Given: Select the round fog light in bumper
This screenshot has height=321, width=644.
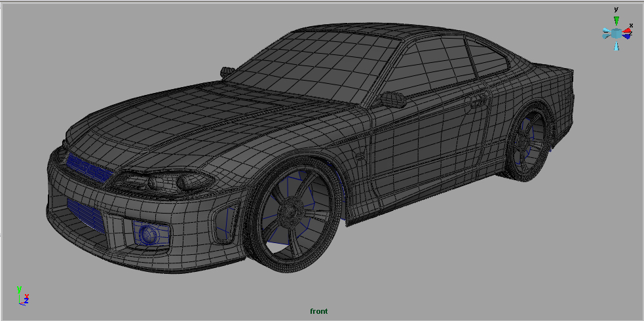Looking at the screenshot, I should (x=148, y=234).
